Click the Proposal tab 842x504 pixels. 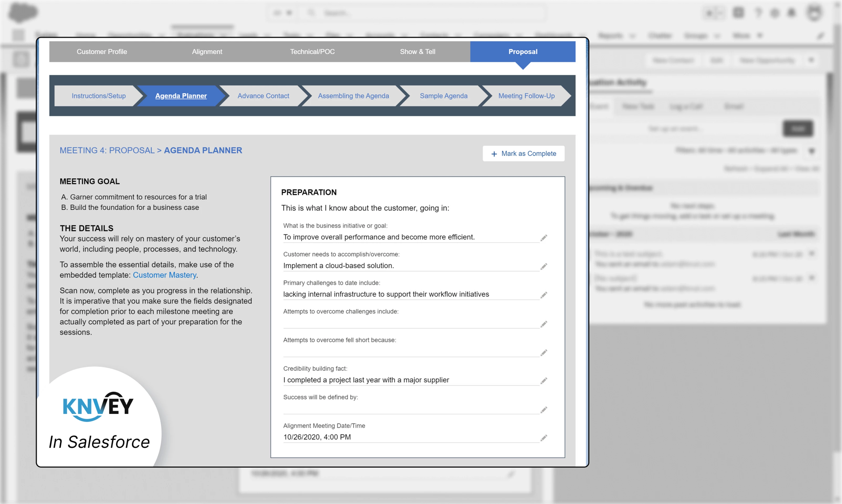tap(523, 52)
